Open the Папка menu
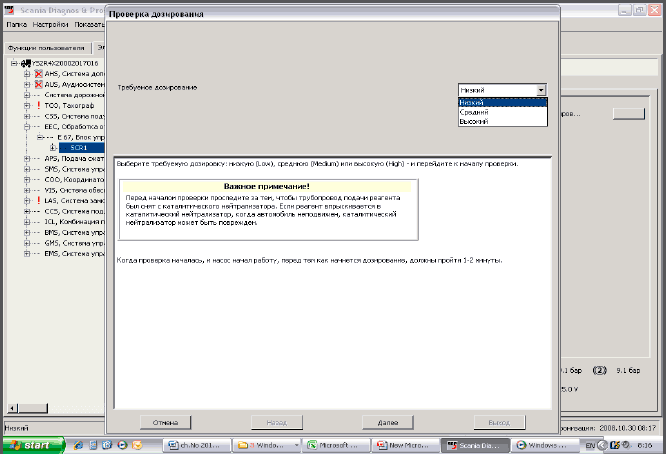 17,25
